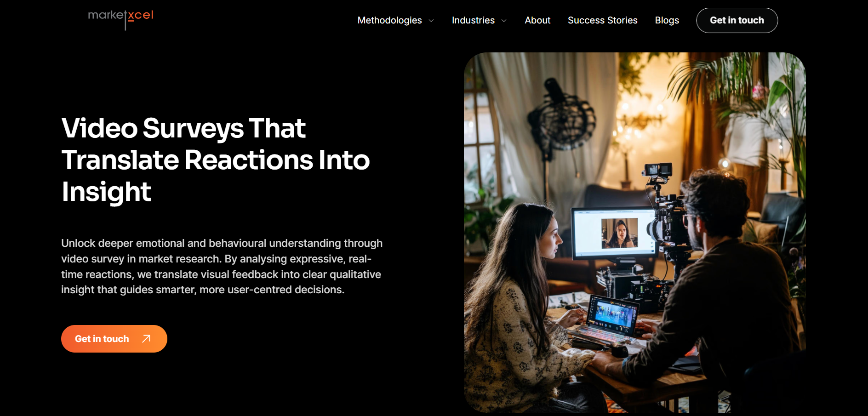Click the orange Get in touch button
Screen dimensions: 868x416
[114, 339]
